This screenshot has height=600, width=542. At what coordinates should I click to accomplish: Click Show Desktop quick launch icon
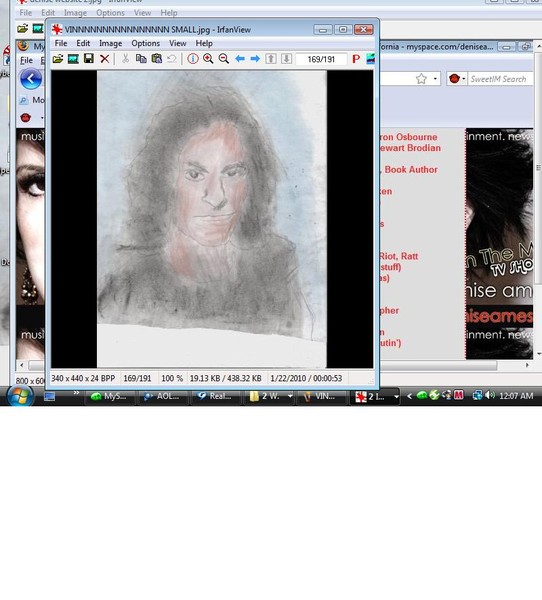(49, 396)
